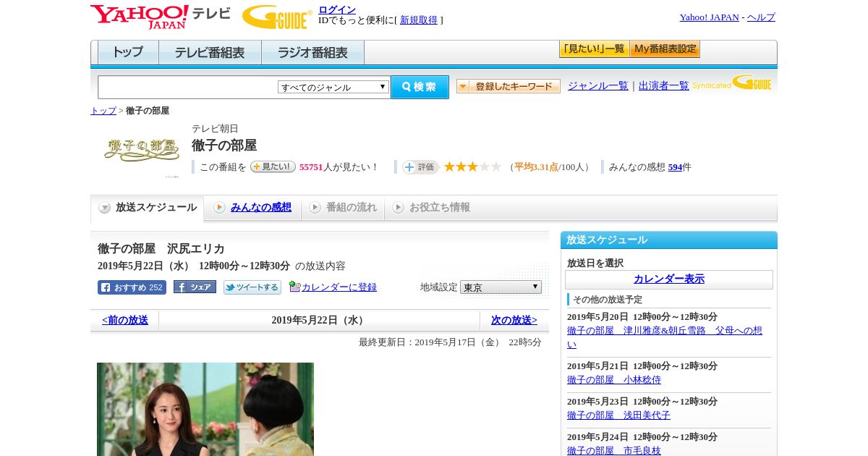Go to Yahoo! JAPAN link
This screenshot has height=456, width=868.
(x=710, y=17)
